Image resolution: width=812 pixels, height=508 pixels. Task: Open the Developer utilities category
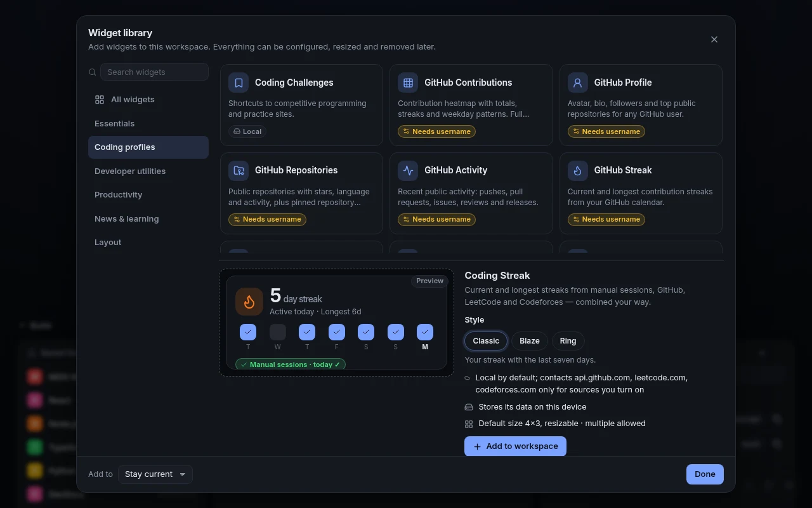point(148,171)
